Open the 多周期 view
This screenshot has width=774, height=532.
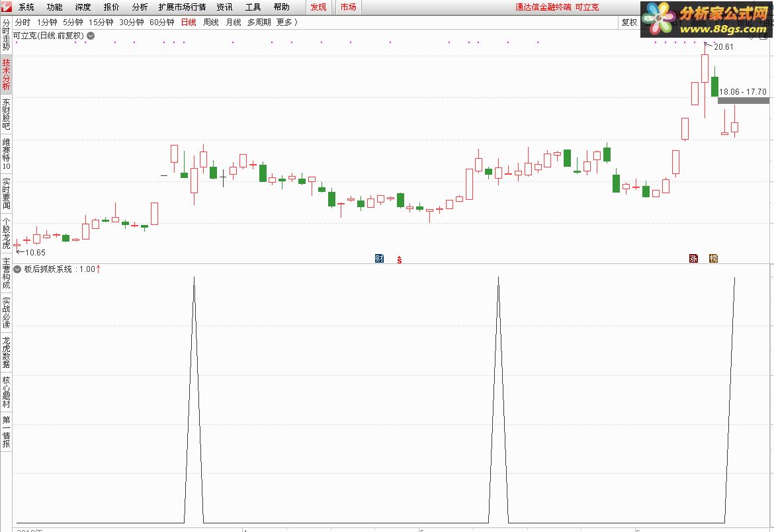[259, 22]
